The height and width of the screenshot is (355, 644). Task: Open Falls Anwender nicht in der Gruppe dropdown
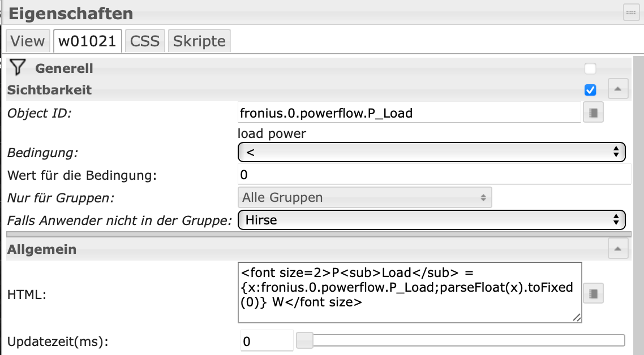(432, 220)
